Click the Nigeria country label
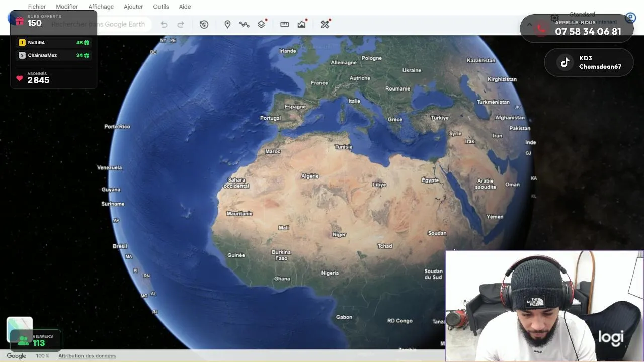 coord(330,273)
